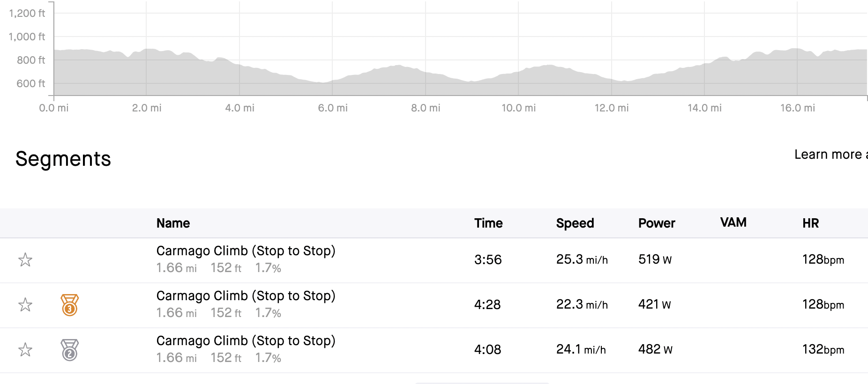
Task: Sort segments by VAM column
Action: (x=732, y=222)
